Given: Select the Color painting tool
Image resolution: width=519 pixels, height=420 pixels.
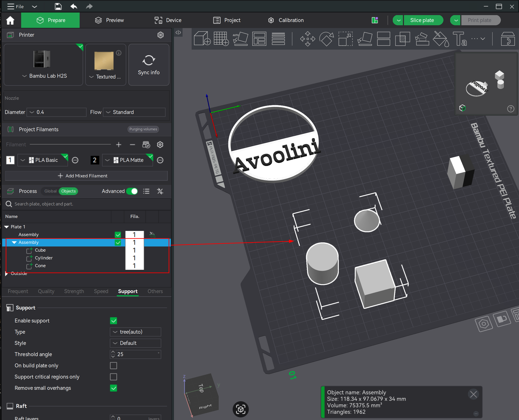Looking at the screenshot, I should coord(441,38).
